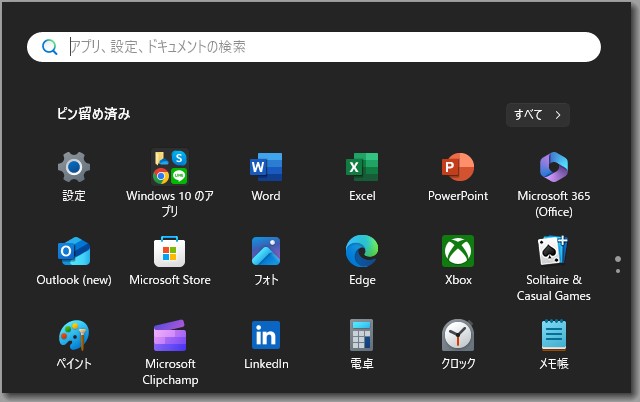The width and height of the screenshot is (640, 402).
Task: Click the magnifying glass search icon
Action: pyautogui.click(x=49, y=47)
